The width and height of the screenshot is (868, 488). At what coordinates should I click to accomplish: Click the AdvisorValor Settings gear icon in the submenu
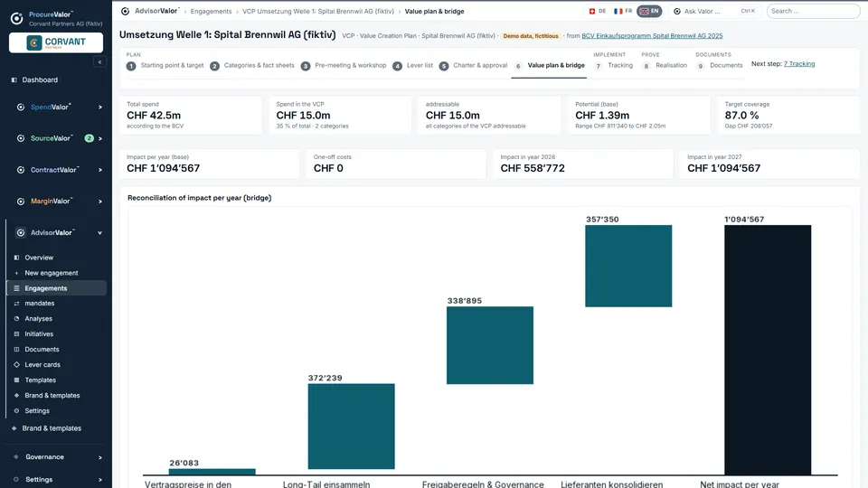click(x=16, y=410)
